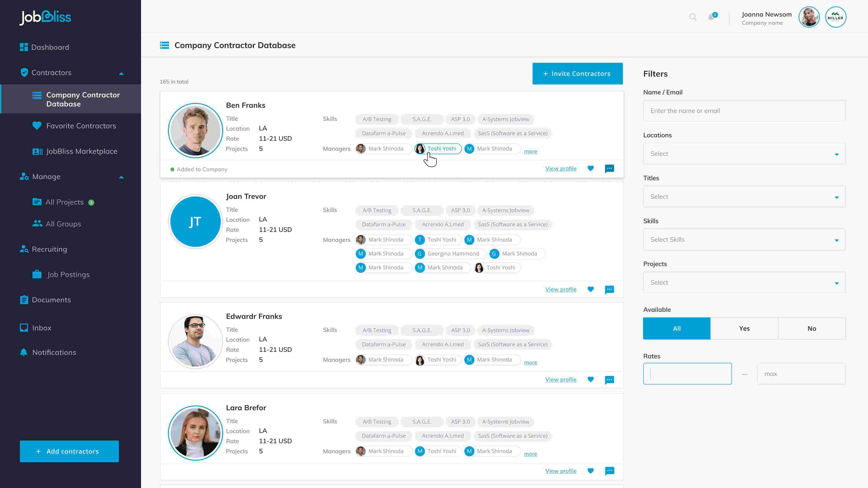Screen dimensions: 868x488
Task: Set Available filter to No
Action: click(x=811, y=328)
